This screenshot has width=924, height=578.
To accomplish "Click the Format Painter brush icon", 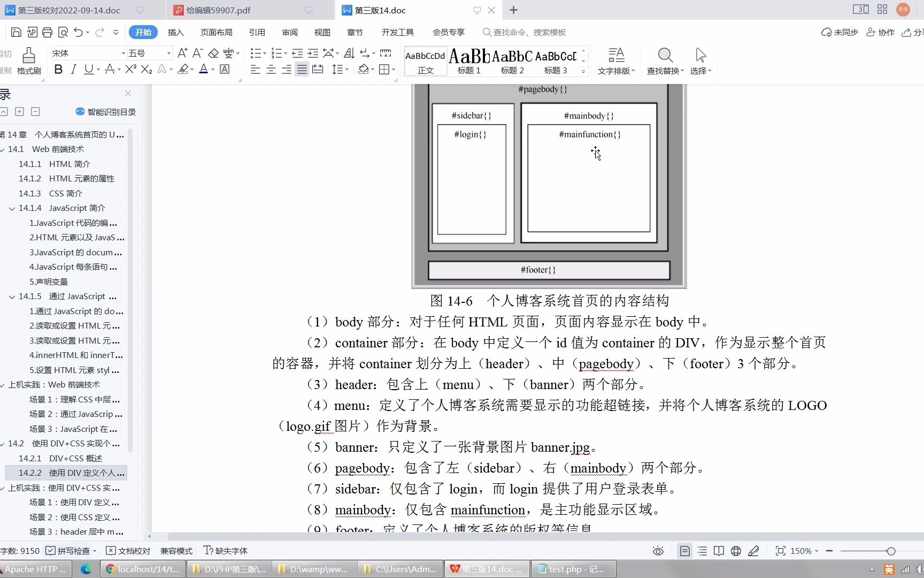I will click(28, 56).
